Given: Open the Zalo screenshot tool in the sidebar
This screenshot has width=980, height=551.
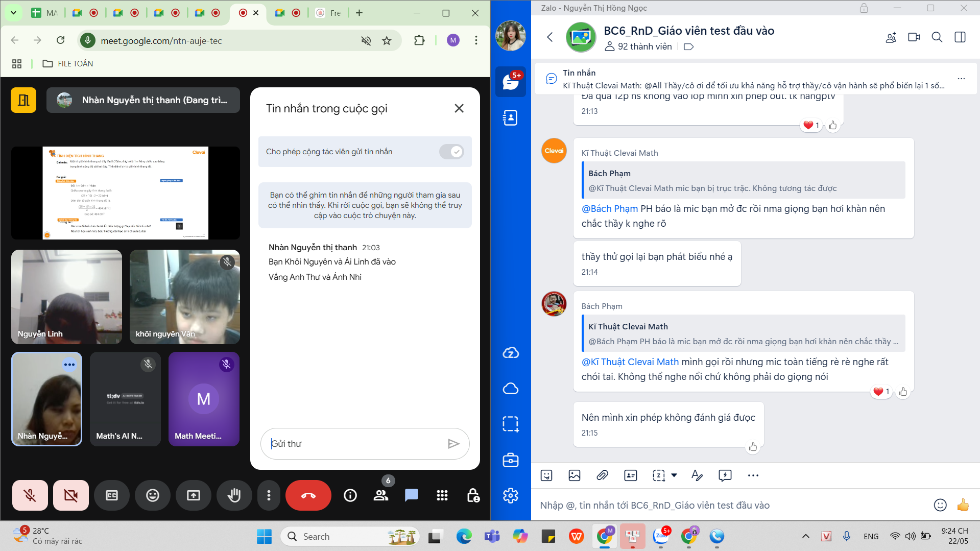Looking at the screenshot, I should (x=511, y=424).
